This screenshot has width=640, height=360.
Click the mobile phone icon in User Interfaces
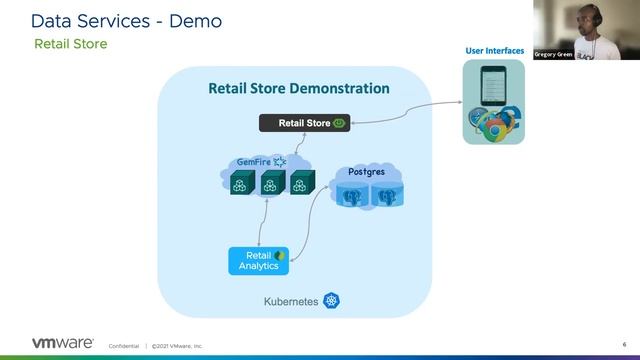(493, 86)
